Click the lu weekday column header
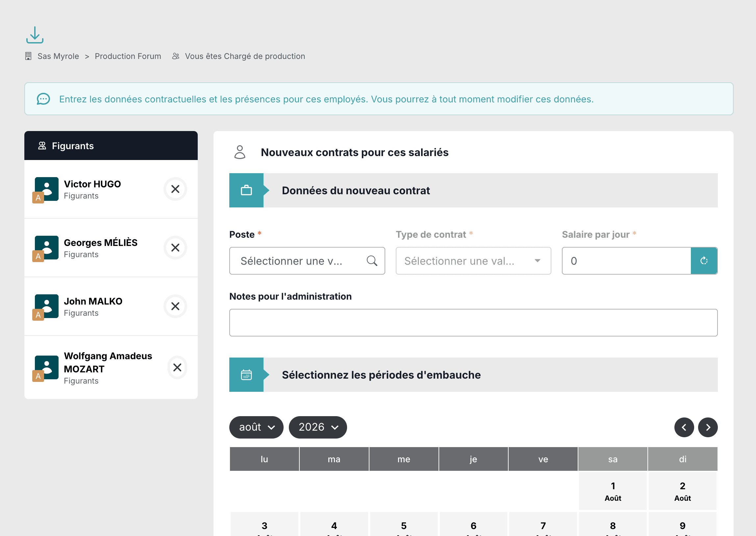This screenshot has height=536, width=756. 265,459
